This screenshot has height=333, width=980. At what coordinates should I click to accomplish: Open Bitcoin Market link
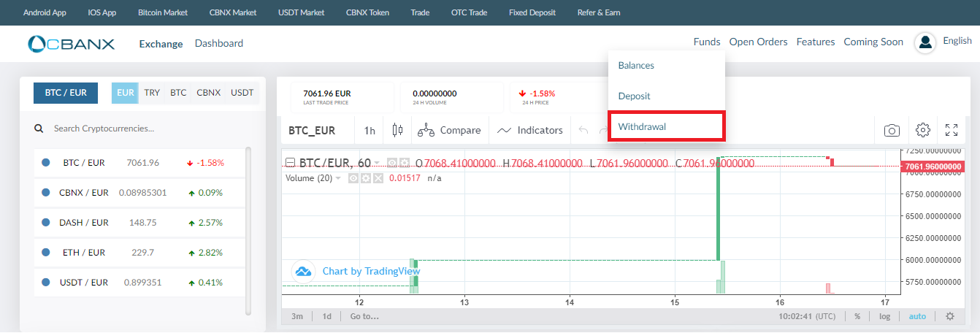coord(162,12)
